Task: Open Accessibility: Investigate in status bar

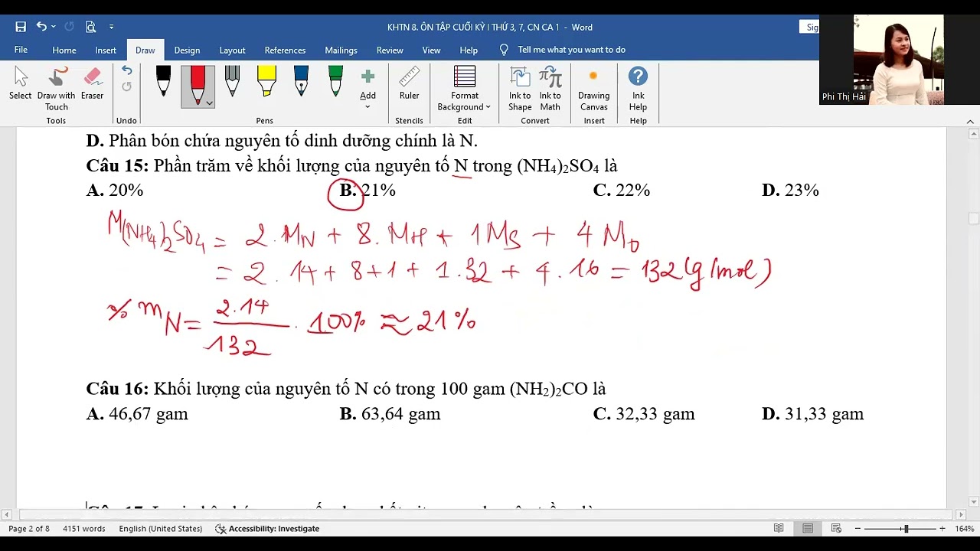Action: [x=267, y=529]
